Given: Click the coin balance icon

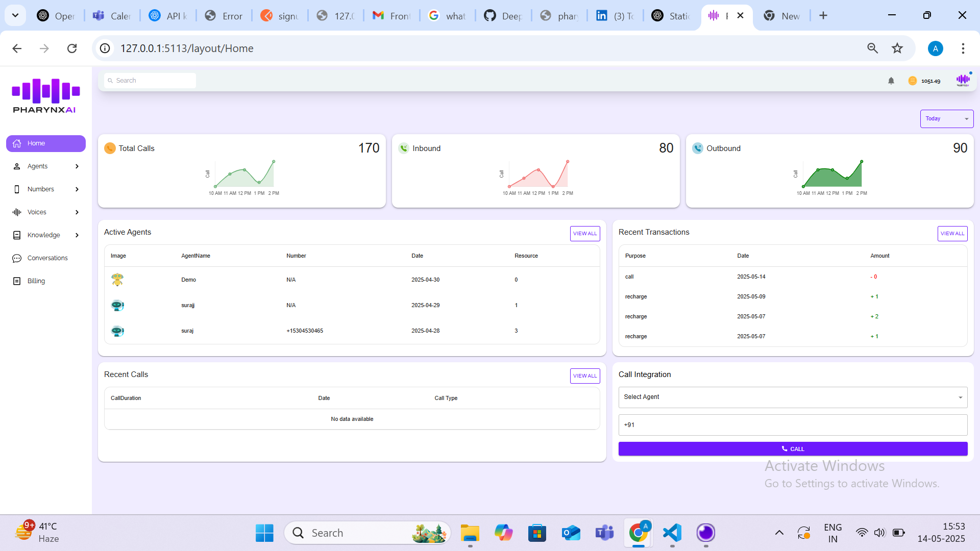Looking at the screenshot, I should [x=913, y=81].
